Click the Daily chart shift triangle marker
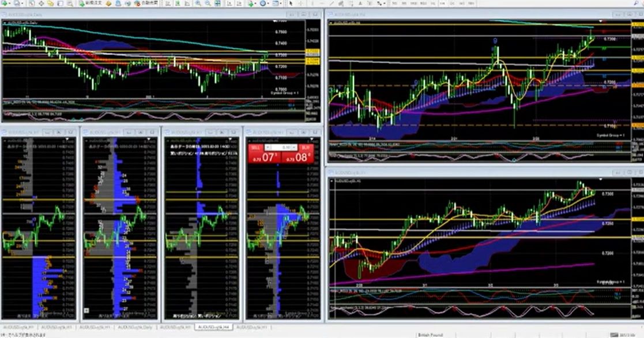 [x=274, y=21]
